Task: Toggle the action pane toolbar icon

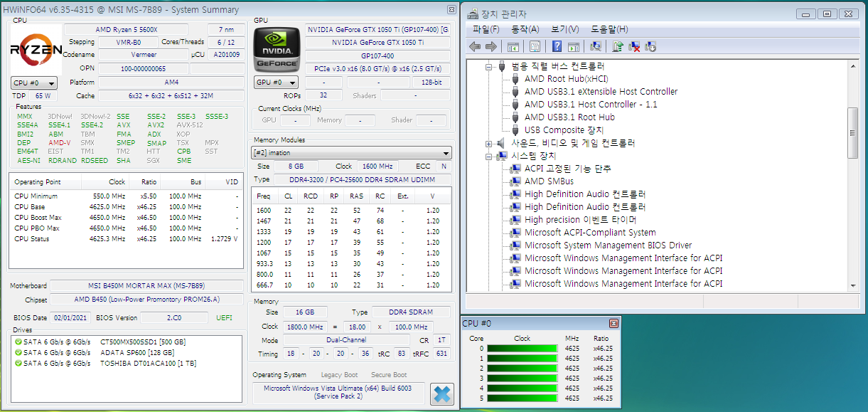Action: (x=573, y=47)
